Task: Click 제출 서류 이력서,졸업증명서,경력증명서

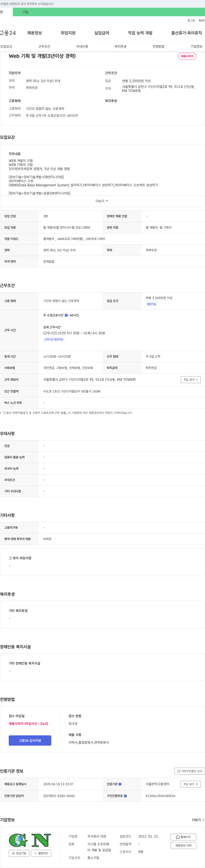Action: tap(89, 743)
